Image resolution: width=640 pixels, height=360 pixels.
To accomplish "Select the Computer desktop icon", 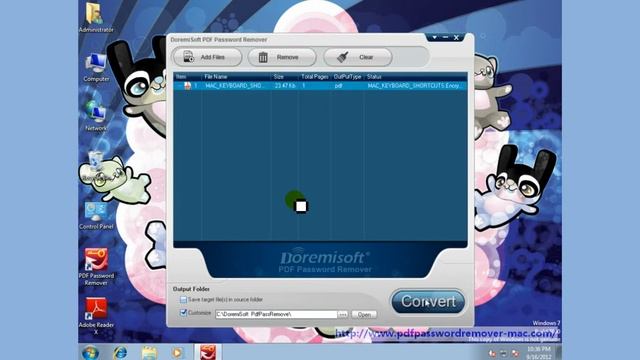I will [96, 67].
